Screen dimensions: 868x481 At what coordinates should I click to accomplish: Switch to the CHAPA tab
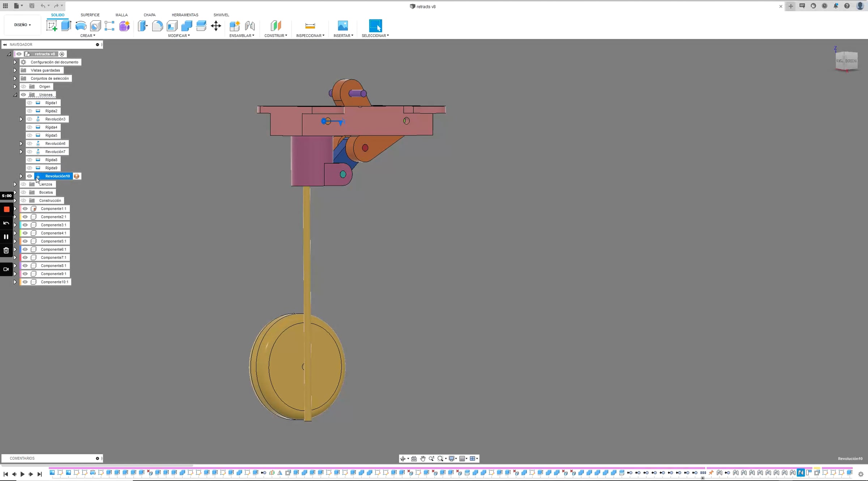pyautogui.click(x=149, y=15)
